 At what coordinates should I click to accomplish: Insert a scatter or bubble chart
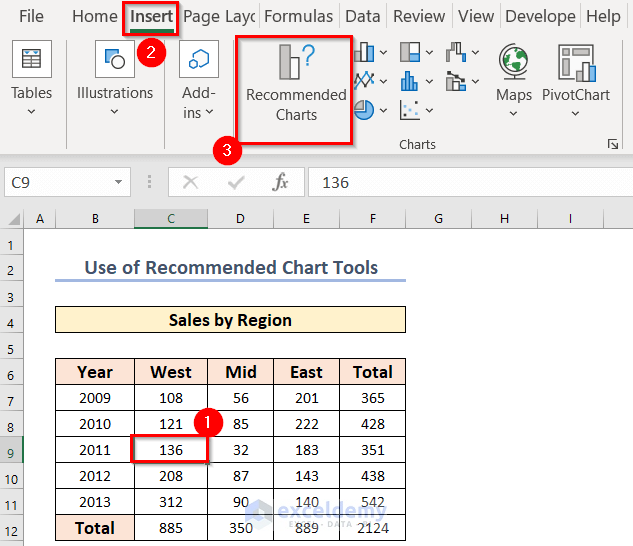click(x=410, y=110)
